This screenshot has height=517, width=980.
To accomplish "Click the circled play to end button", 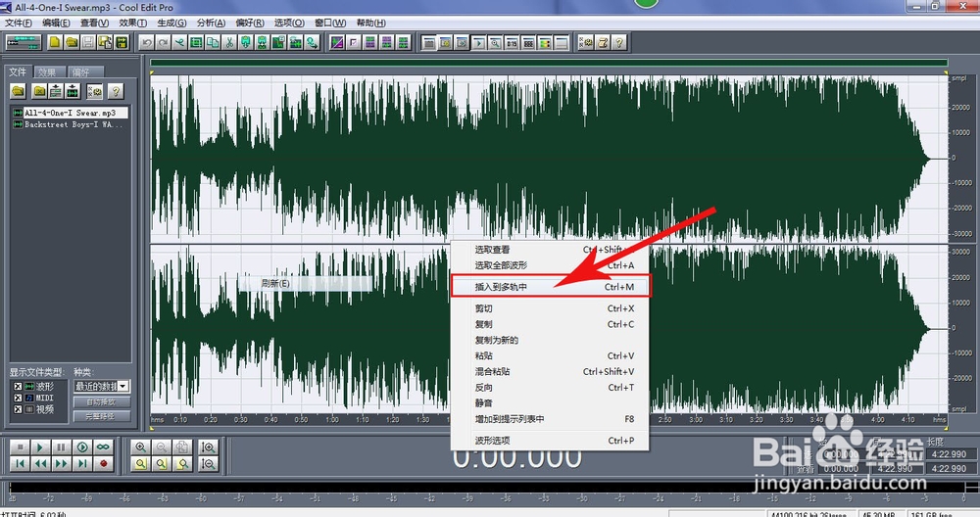I will tap(82, 447).
